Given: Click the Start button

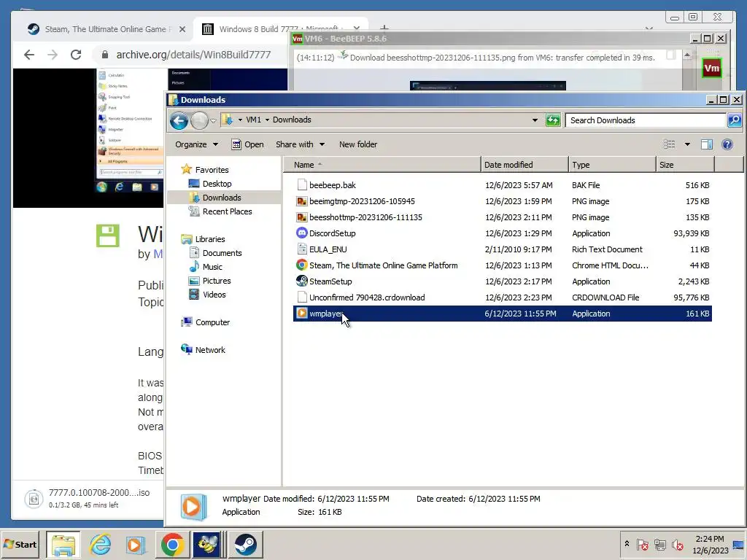Looking at the screenshot, I should (x=20, y=544).
